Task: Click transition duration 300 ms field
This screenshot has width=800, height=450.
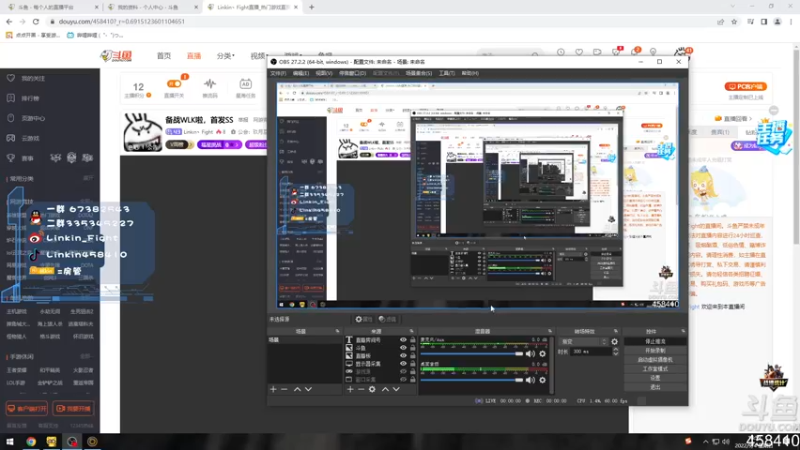Action: point(591,352)
